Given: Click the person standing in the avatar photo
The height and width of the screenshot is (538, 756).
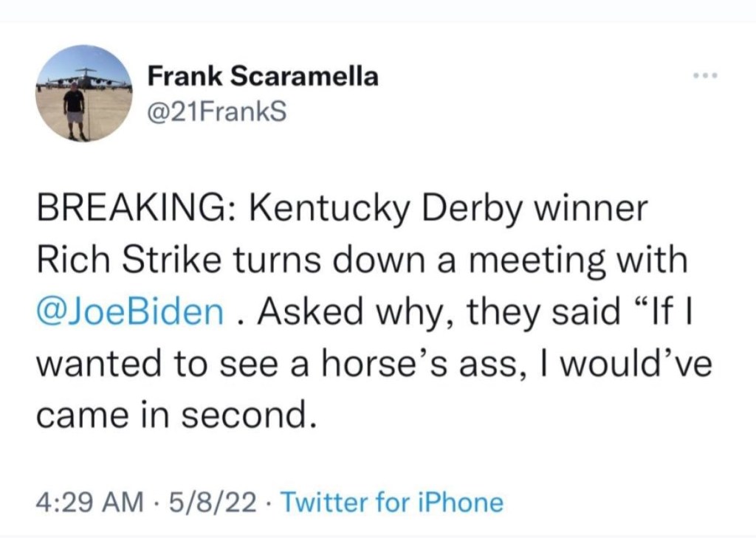Looking at the screenshot, I should click(75, 109).
